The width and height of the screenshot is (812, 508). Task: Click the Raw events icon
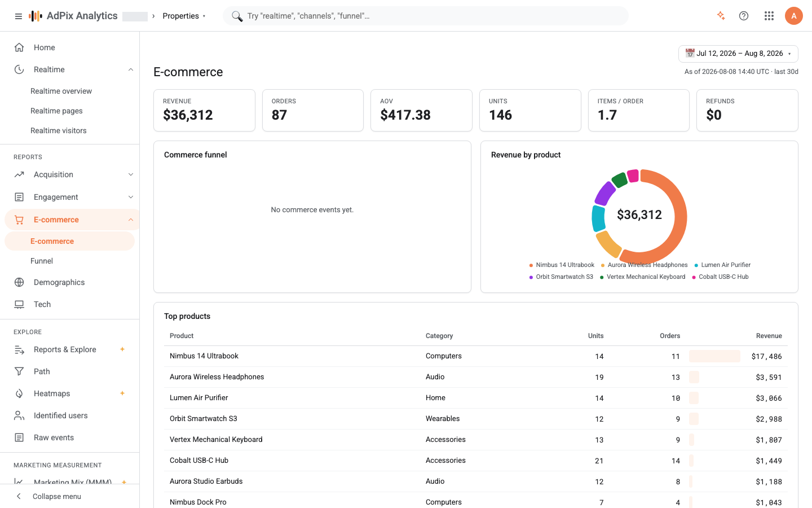click(x=19, y=437)
